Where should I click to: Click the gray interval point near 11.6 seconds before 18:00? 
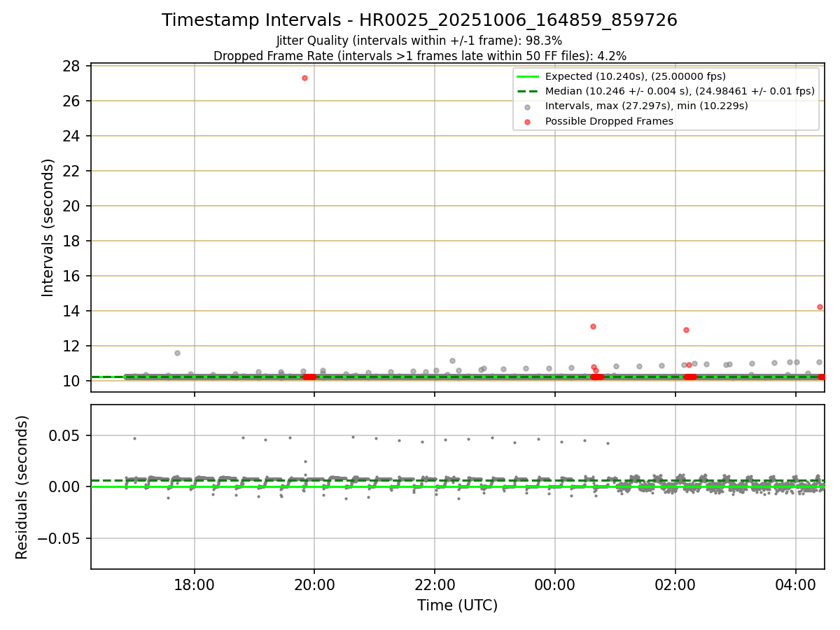click(x=177, y=353)
